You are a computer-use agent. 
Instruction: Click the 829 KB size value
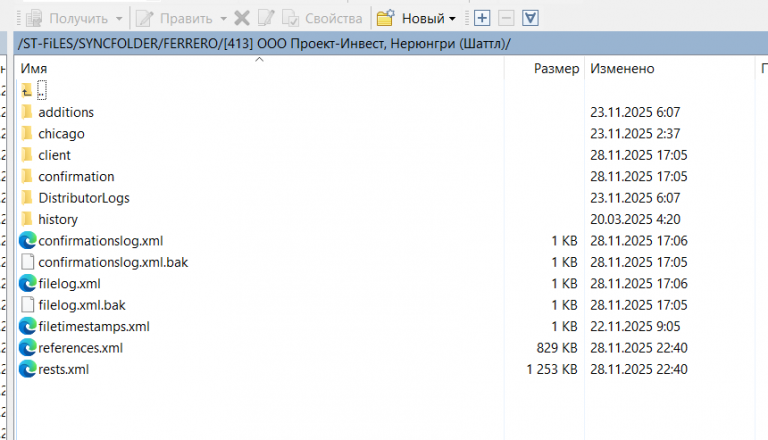click(557, 348)
